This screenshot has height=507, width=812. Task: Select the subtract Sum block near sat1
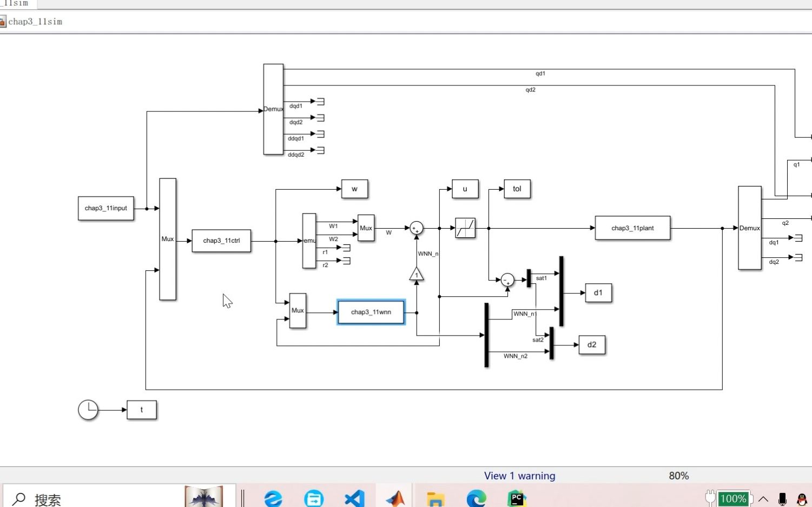pyautogui.click(x=507, y=279)
